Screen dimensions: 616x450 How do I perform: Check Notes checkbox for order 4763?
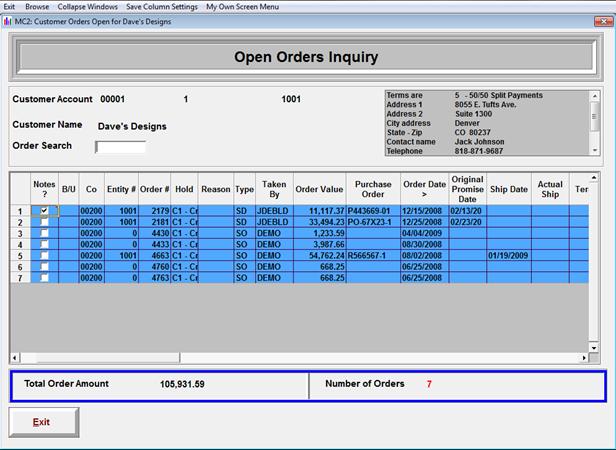pos(44,277)
